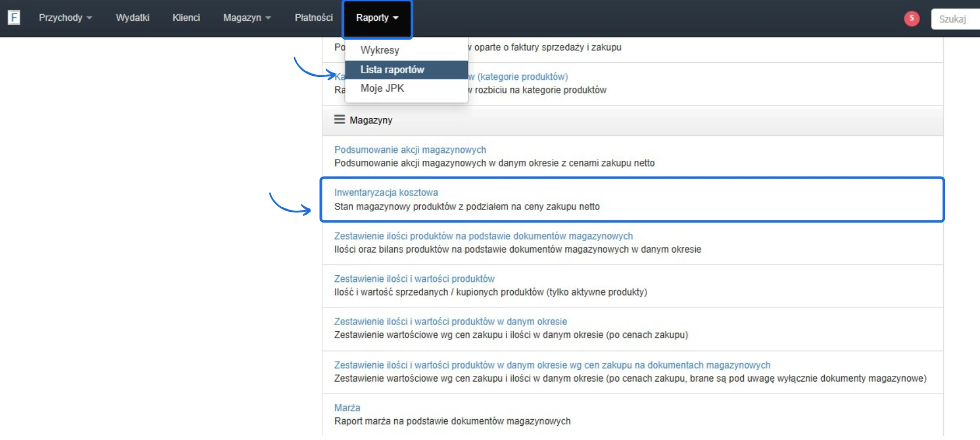Open Zestawienie ilości produktów na podstawie dokumentów magazynowych
The height and width of the screenshot is (440, 980).
coord(483,236)
